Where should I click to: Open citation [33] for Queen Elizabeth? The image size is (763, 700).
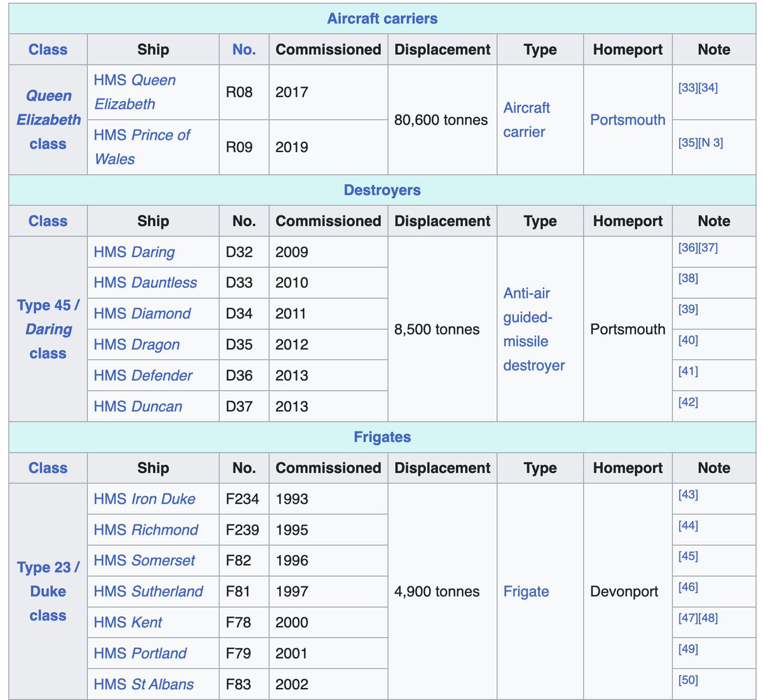688,88
